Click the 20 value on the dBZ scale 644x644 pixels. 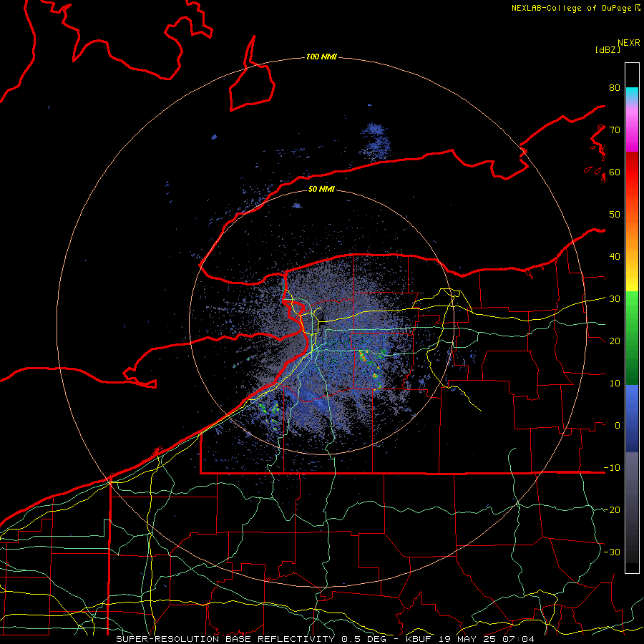615,341
